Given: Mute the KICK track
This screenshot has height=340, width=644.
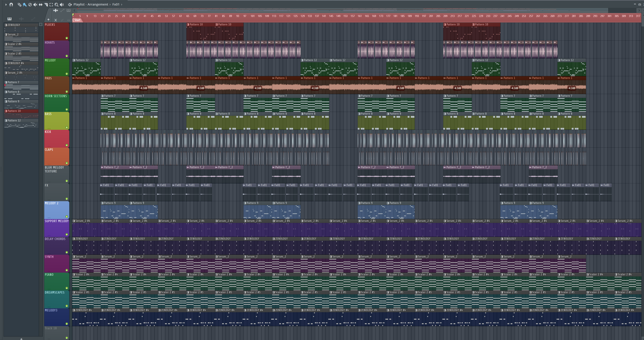Looking at the screenshot, I should [67, 145].
